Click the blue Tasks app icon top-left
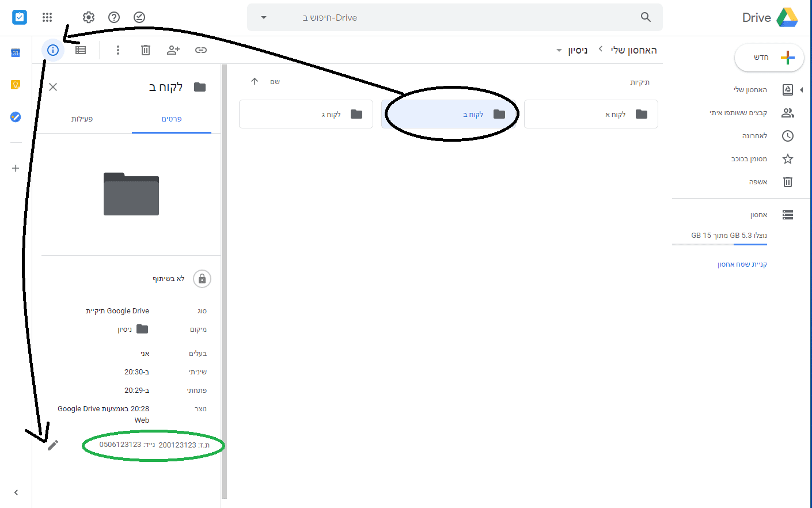 [x=20, y=17]
